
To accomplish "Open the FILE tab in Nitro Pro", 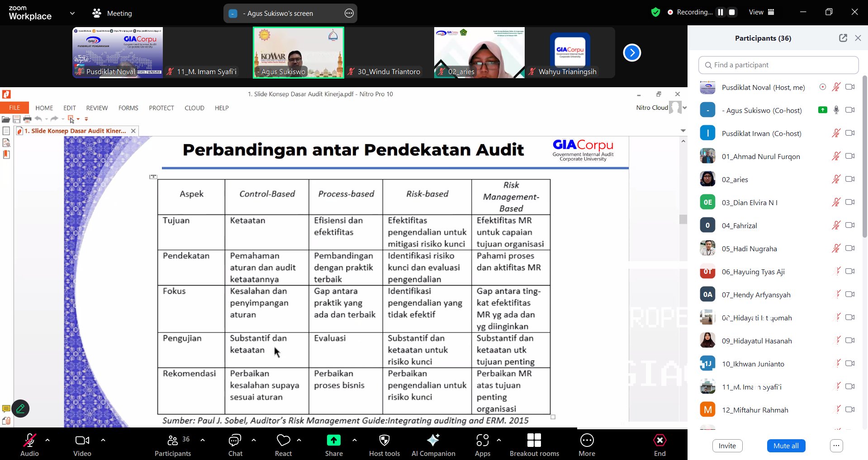I will [x=14, y=108].
